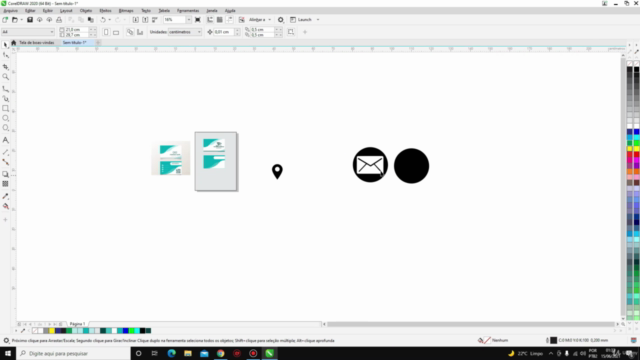This screenshot has height=360, width=640.
Task: Click the full-screen preview icon
Action: point(198,20)
